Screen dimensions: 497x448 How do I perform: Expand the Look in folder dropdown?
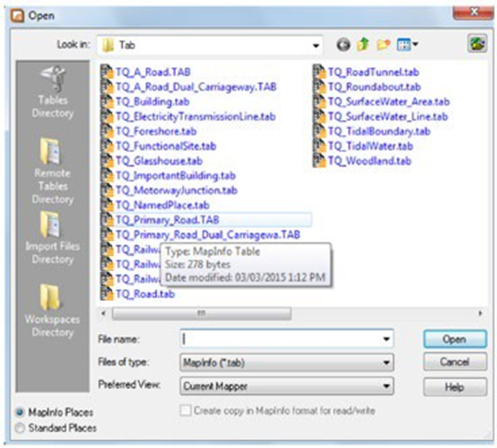(x=316, y=45)
